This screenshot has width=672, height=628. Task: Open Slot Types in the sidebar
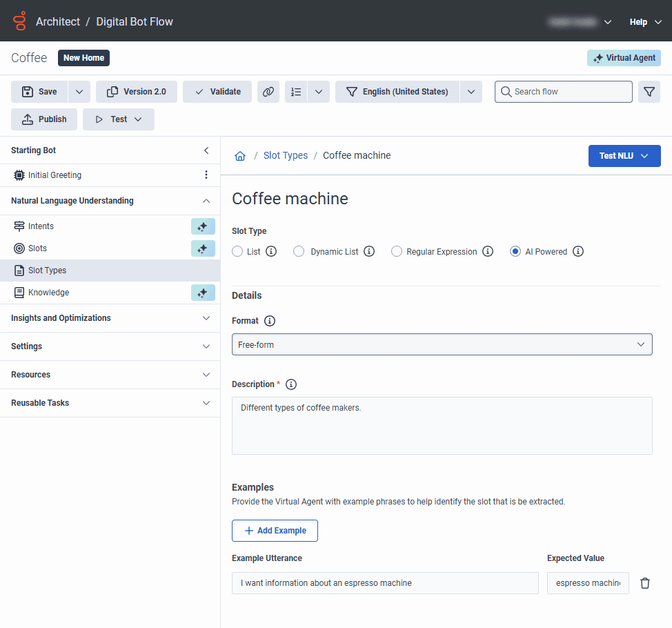pyautogui.click(x=110, y=271)
